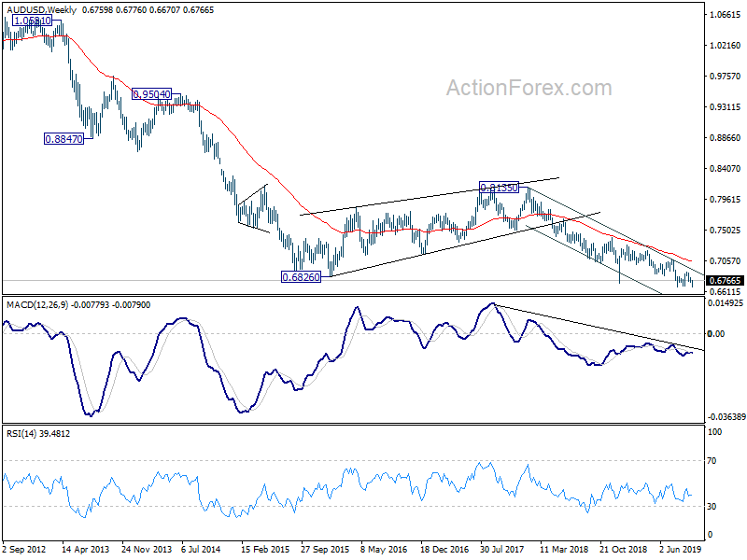Click the ActionForex.com watermark
747x560 pixels.
click(x=529, y=88)
